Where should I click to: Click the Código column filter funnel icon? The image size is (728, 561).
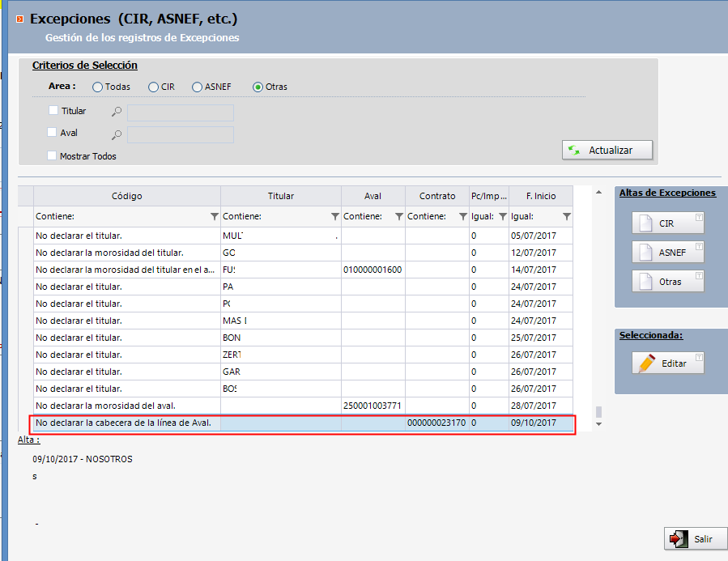point(214,217)
